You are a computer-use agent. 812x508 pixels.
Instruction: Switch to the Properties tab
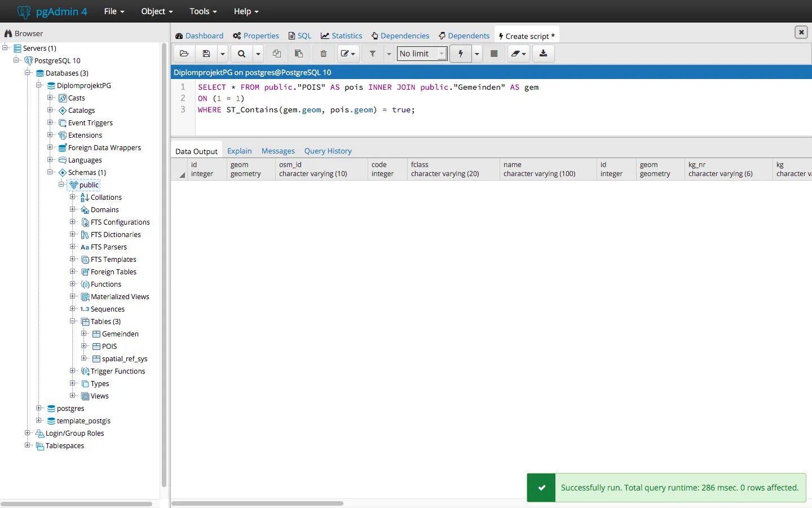click(256, 36)
